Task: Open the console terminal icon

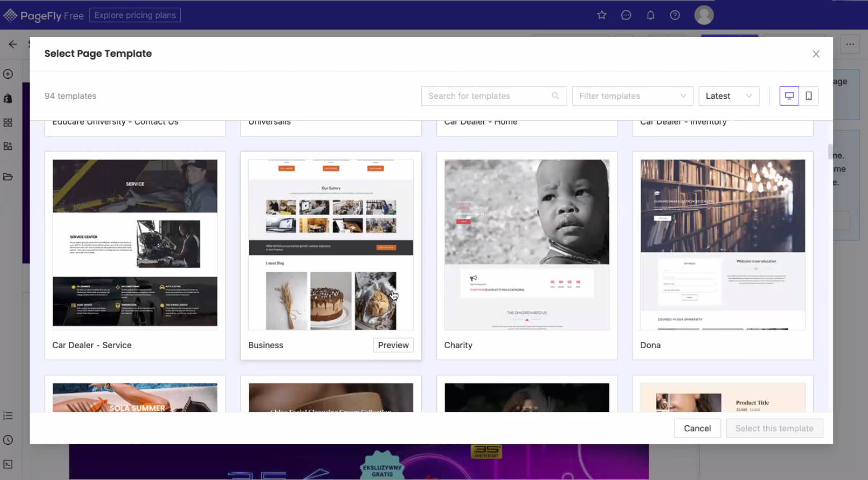Action: pos(8,464)
